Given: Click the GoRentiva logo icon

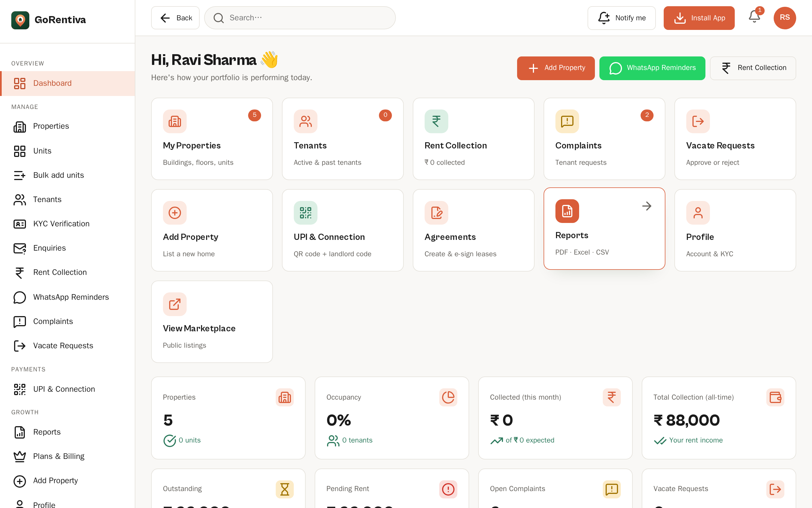Looking at the screenshot, I should click(20, 20).
